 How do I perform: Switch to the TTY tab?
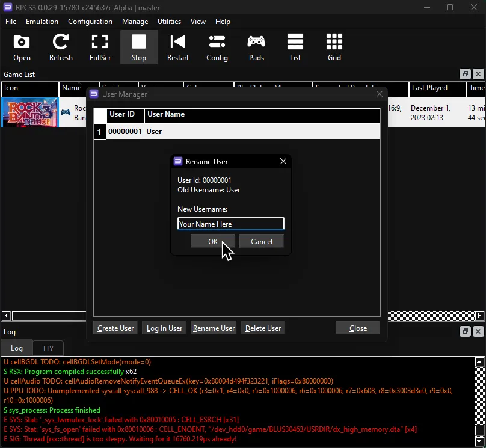pyautogui.click(x=48, y=348)
